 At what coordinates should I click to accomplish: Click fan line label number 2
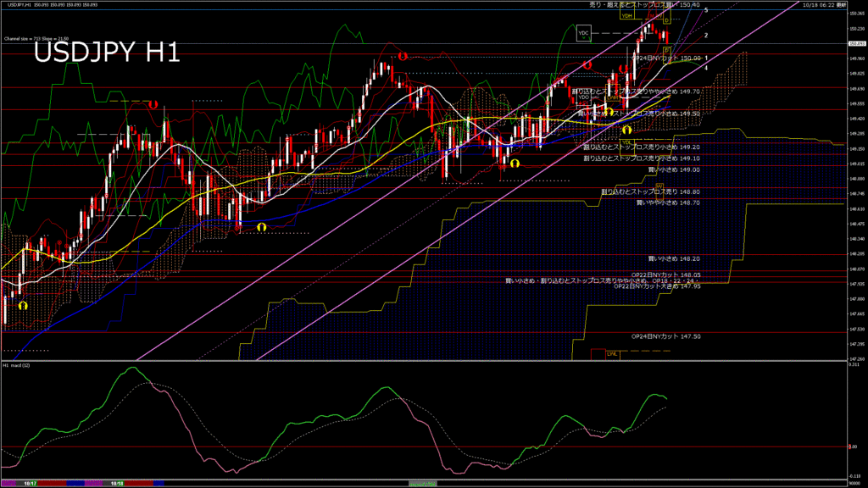(706, 36)
